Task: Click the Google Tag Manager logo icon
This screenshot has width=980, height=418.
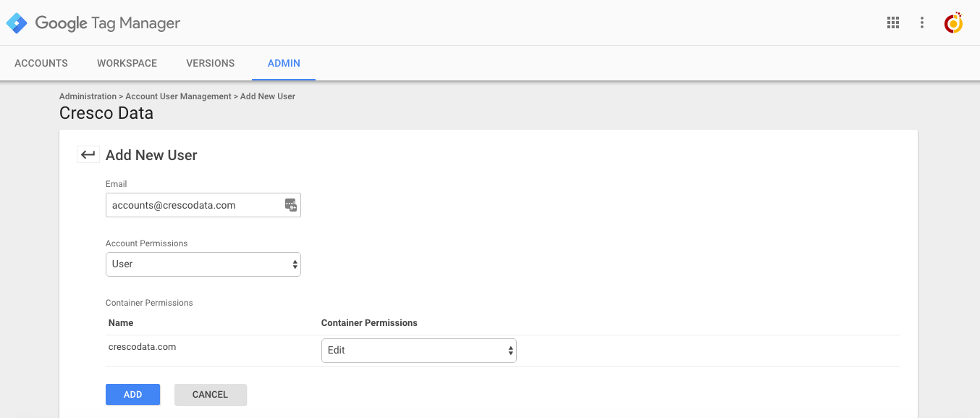Action: pyautogui.click(x=17, y=23)
